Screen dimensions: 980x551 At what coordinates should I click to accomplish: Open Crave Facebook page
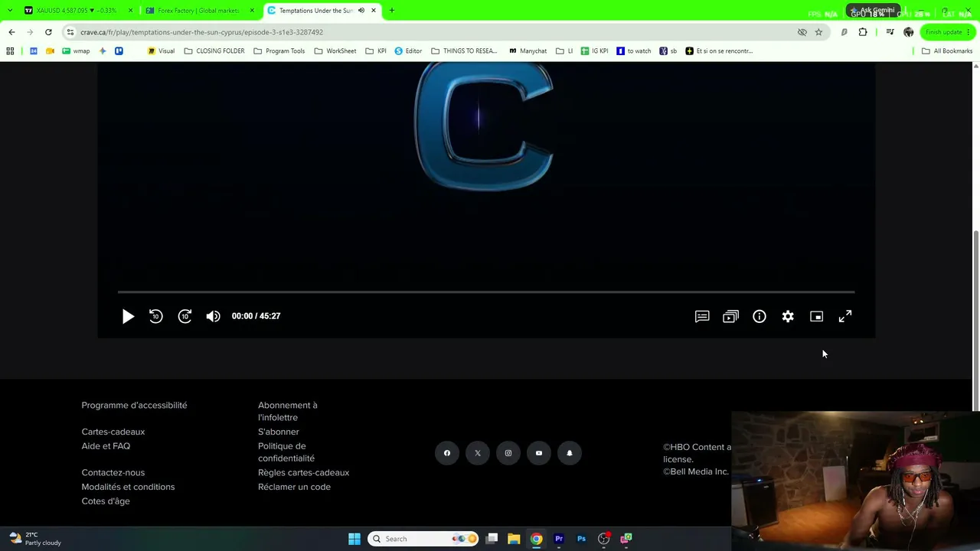coord(447,453)
